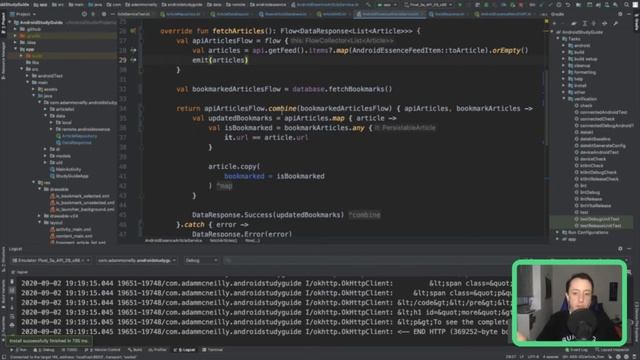This screenshot has width=640, height=360.
Task: Click Expand All icon in Gradle toolbar
Action: [x=584, y=24]
